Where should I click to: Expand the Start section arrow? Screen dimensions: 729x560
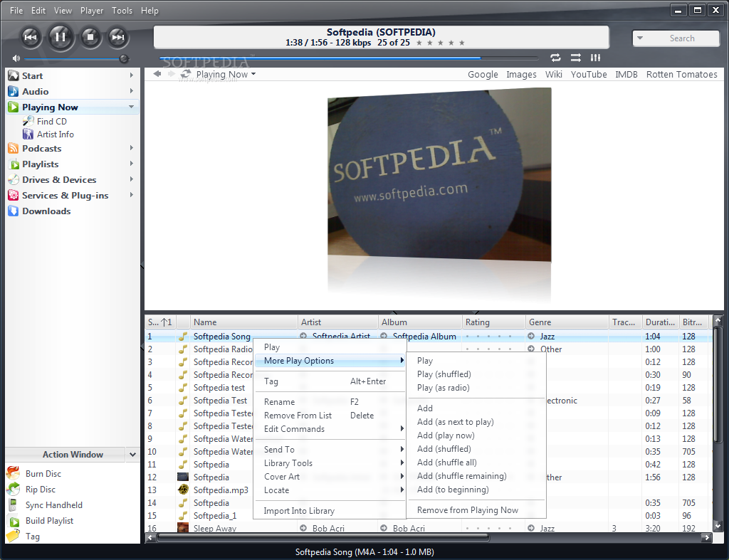(132, 75)
